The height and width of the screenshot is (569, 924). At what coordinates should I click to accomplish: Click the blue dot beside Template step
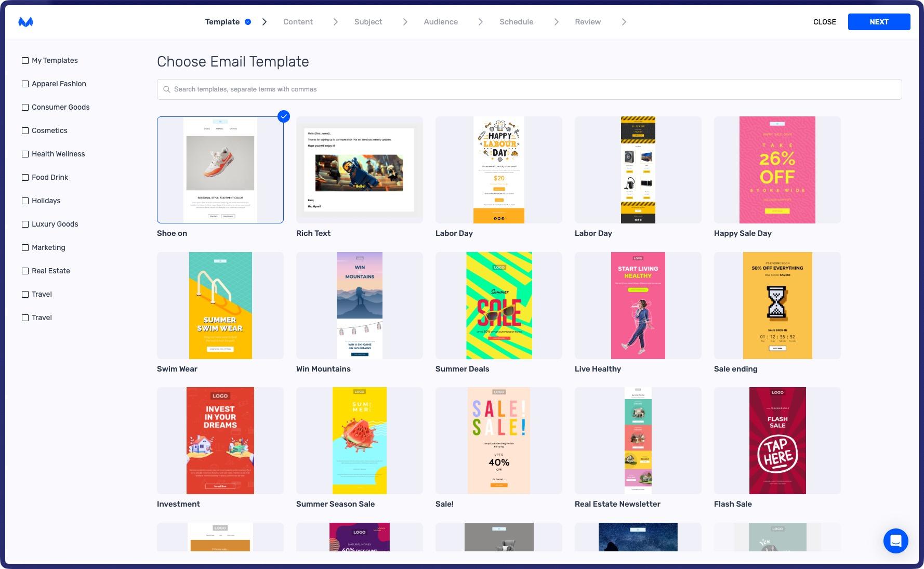(x=248, y=22)
